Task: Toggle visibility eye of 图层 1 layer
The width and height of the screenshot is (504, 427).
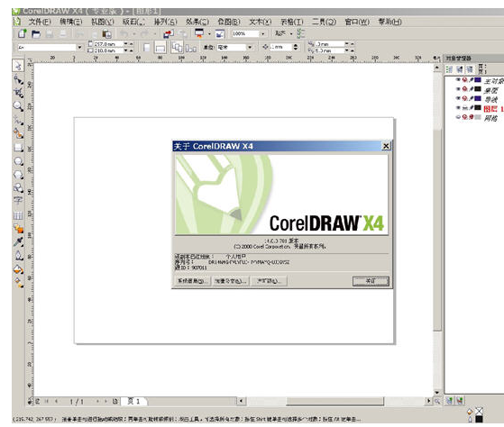Action: point(458,108)
